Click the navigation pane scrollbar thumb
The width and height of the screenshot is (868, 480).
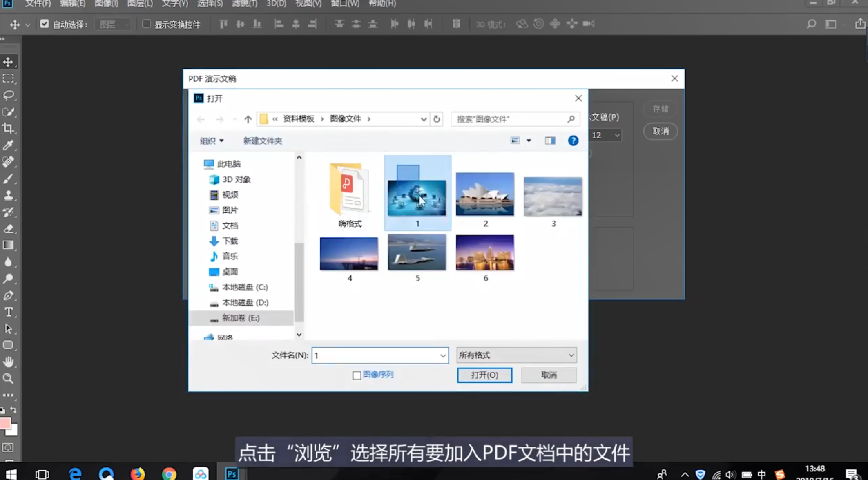pyautogui.click(x=299, y=282)
